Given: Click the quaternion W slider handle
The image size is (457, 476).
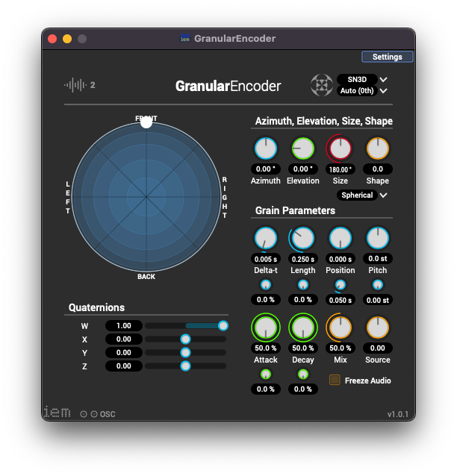Looking at the screenshot, I should pyautogui.click(x=223, y=325).
